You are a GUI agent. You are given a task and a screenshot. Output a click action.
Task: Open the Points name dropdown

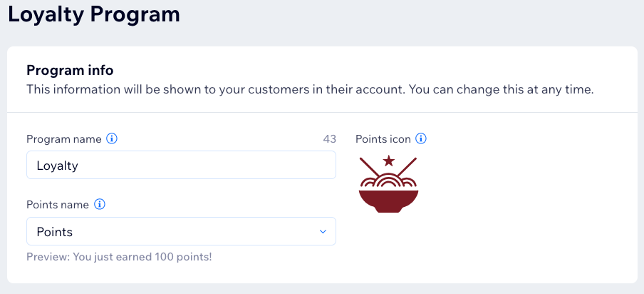click(181, 231)
